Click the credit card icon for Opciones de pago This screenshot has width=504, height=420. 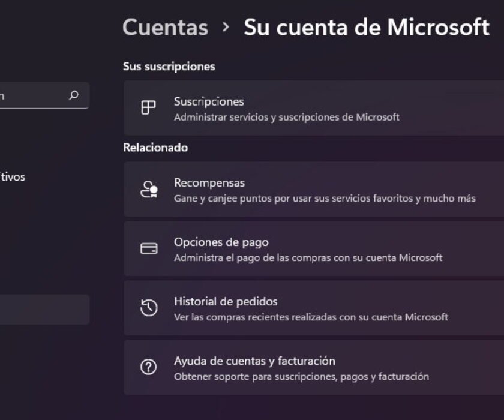[x=148, y=248]
